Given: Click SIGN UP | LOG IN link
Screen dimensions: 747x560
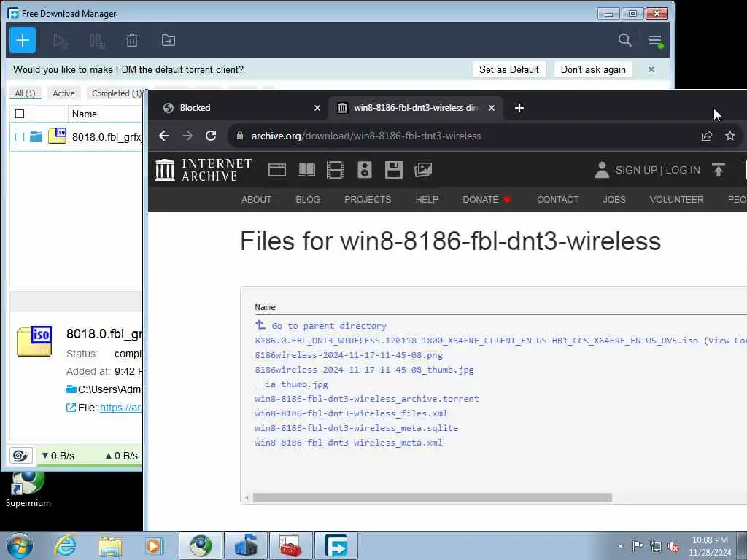Looking at the screenshot, I should (657, 171).
